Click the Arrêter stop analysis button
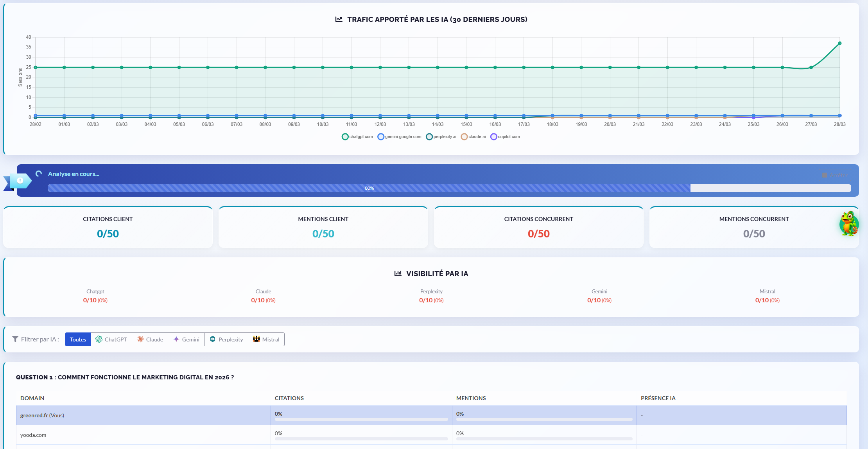The height and width of the screenshot is (449, 868). click(835, 175)
